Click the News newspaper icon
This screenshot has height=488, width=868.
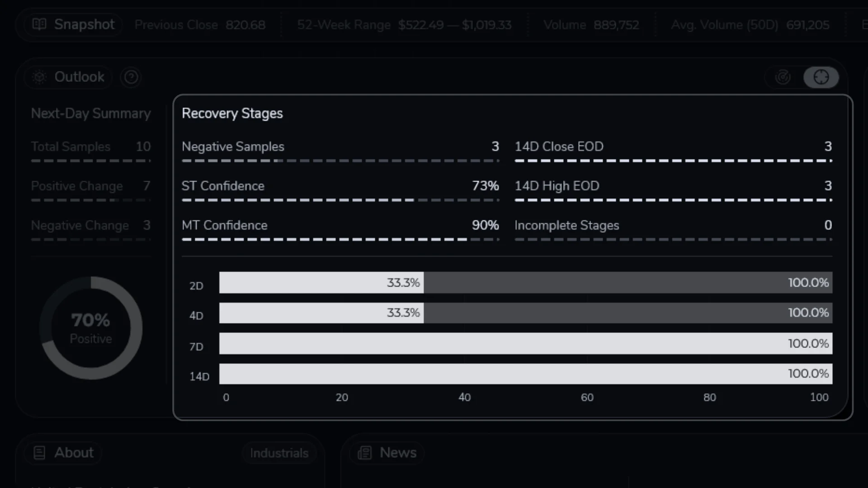(x=364, y=453)
